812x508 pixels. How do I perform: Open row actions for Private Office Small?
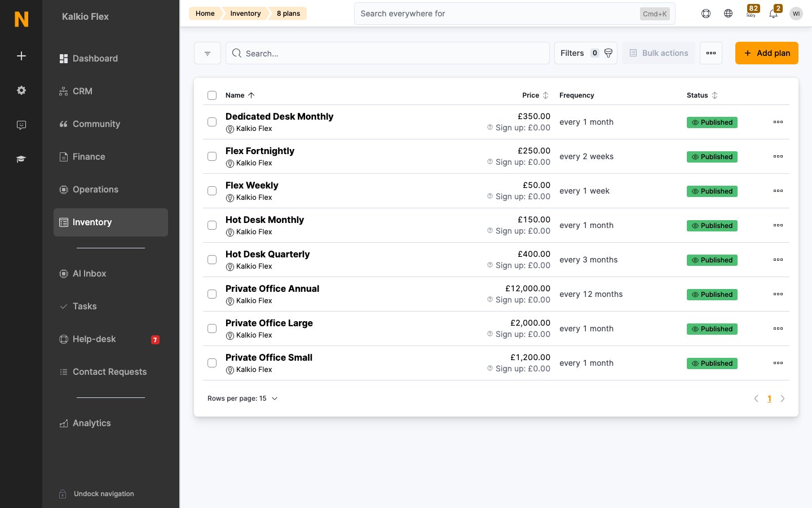pos(778,363)
